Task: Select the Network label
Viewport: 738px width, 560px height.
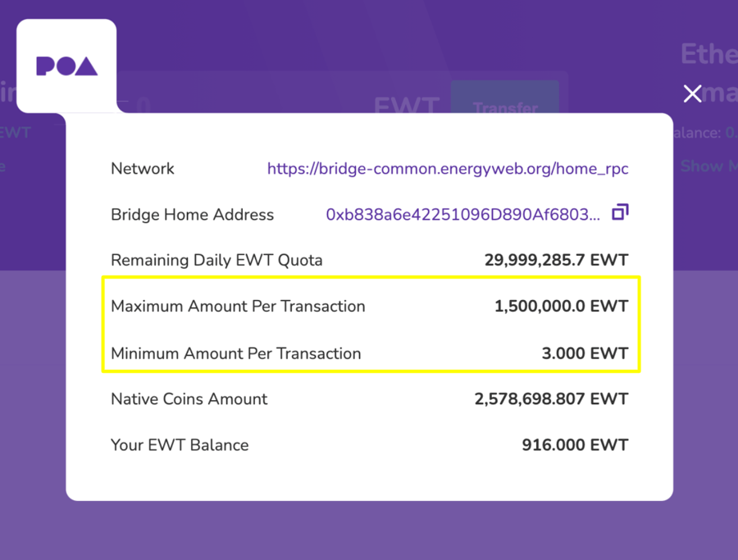Action: point(143,169)
